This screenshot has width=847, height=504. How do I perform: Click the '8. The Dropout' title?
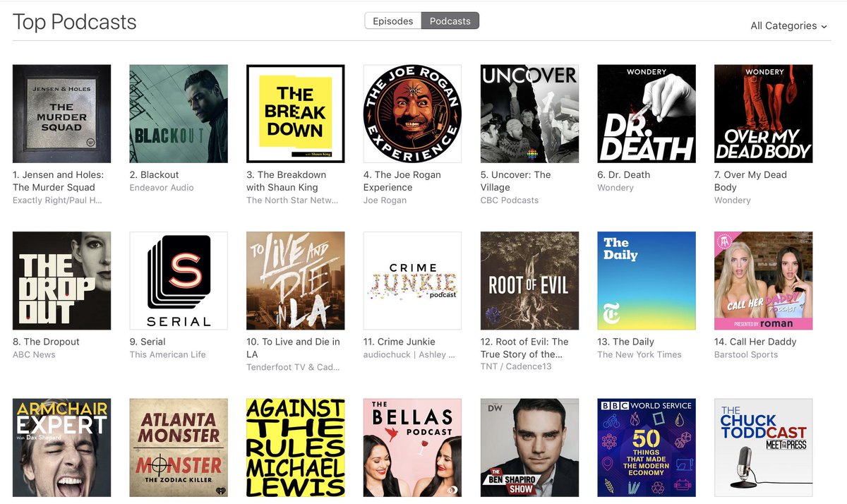click(x=46, y=342)
